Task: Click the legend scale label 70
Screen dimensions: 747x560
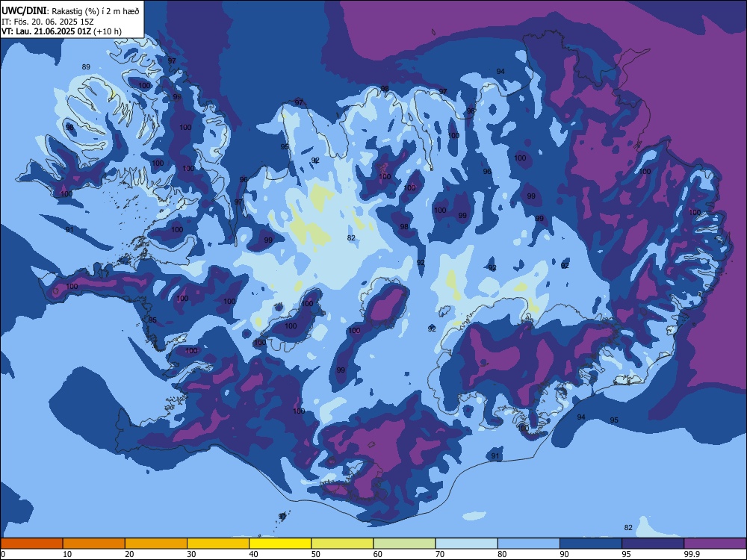Action: click(x=440, y=554)
